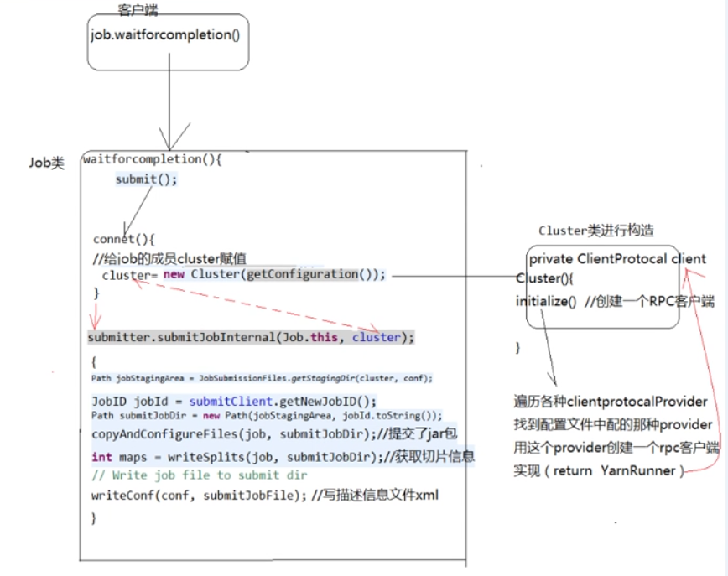Click the Cluster类进行构造 heading
This screenshot has height=576, width=728.
coord(596,231)
